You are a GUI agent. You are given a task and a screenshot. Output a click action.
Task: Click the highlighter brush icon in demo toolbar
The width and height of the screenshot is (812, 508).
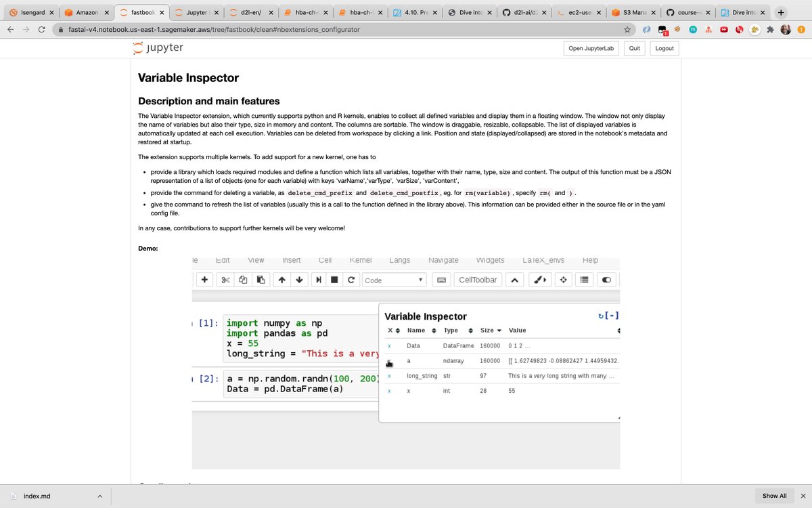pyautogui.click(x=539, y=280)
